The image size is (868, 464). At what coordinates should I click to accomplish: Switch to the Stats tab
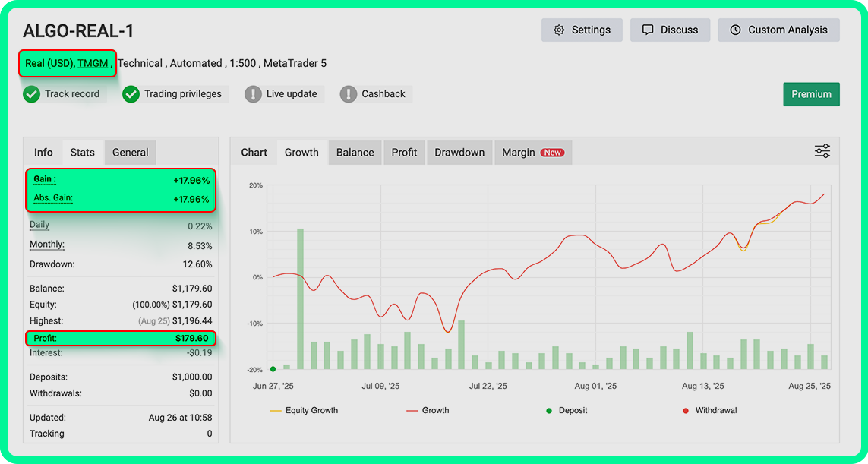pos(82,153)
